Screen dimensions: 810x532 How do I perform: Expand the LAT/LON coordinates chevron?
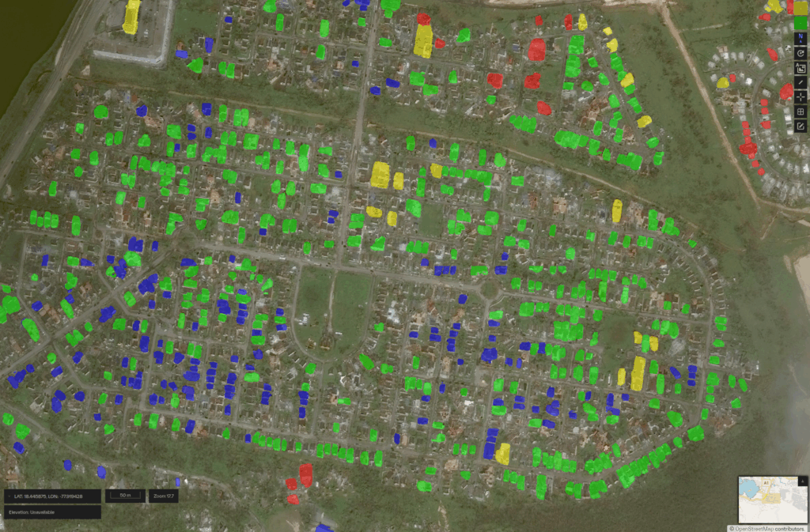click(x=8, y=496)
